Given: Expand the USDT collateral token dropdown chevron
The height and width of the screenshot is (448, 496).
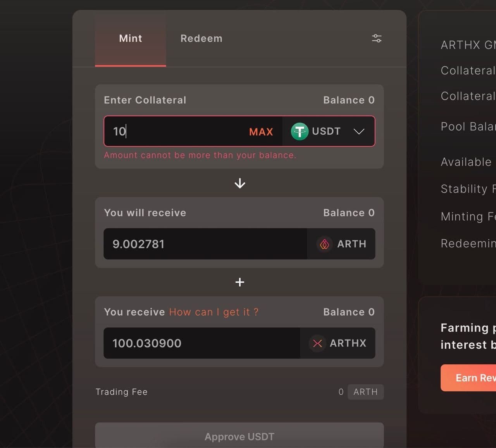Looking at the screenshot, I should [359, 131].
